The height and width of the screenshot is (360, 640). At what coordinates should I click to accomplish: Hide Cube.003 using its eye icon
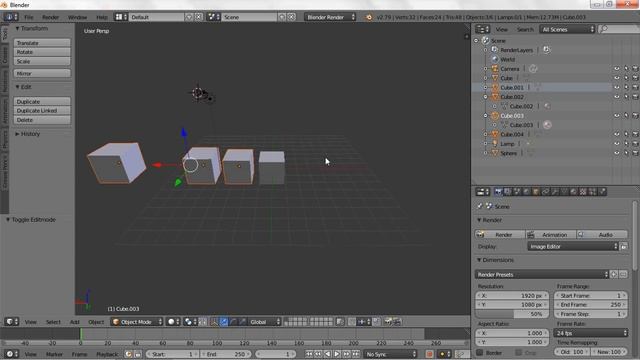[x=617, y=116]
